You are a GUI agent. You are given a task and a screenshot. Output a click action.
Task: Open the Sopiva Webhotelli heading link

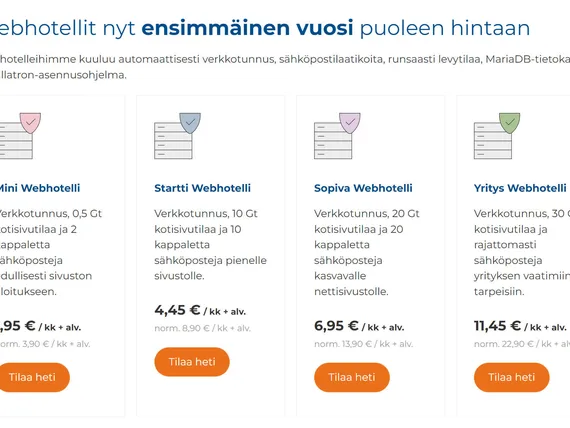tap(363, 188)
